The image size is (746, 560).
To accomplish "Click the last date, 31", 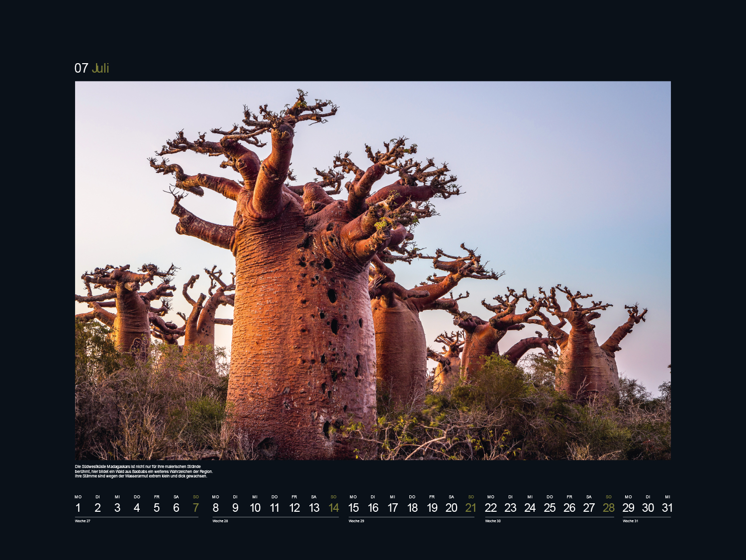I will pos(667,508).
